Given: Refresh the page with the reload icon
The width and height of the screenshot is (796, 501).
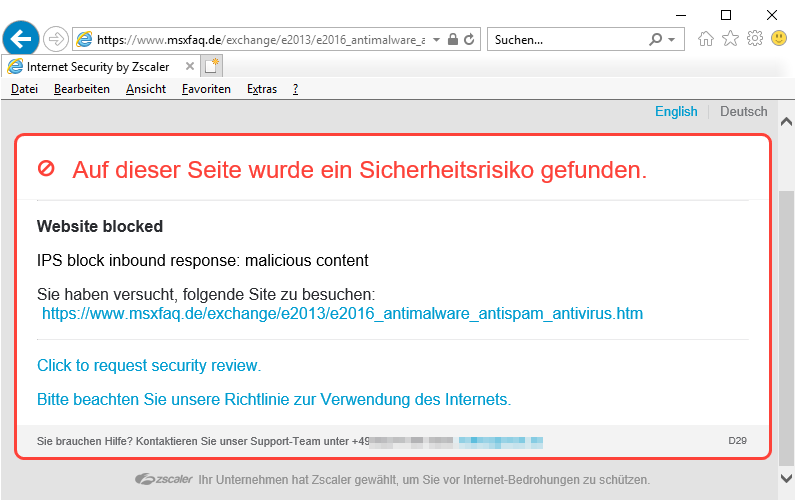Looking at the screenshot, I should tap(470, 39).
